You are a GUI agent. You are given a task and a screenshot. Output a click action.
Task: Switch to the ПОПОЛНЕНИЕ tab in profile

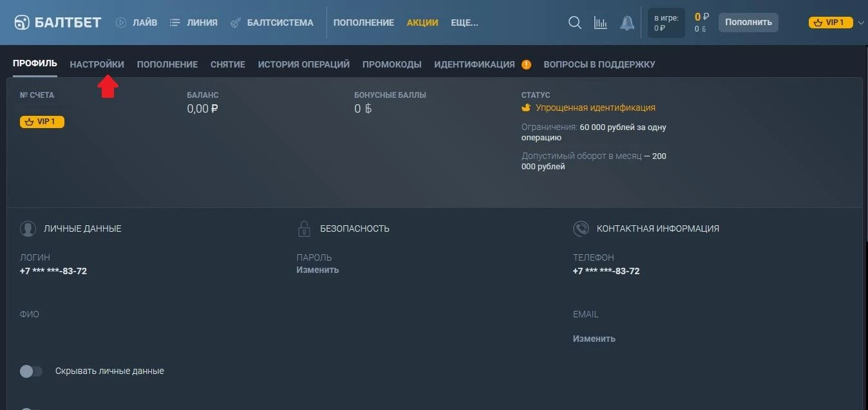coord(167,64)
